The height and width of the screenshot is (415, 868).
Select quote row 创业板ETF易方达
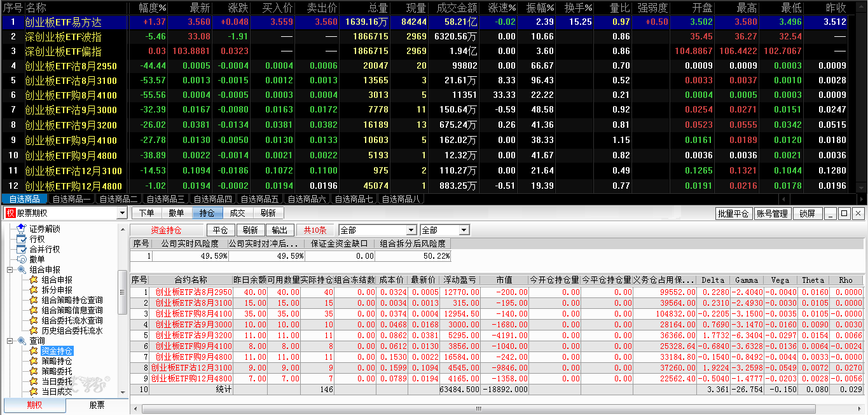click(424, 22)
